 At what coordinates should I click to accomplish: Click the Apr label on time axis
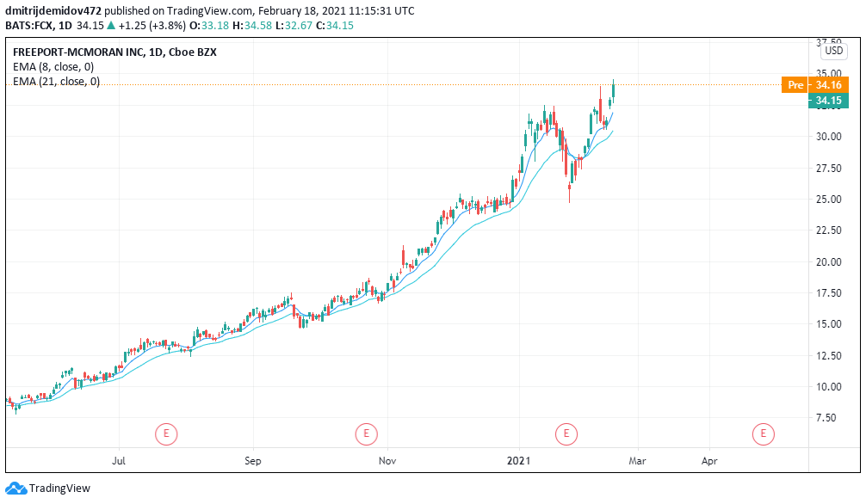pos(709,460)
